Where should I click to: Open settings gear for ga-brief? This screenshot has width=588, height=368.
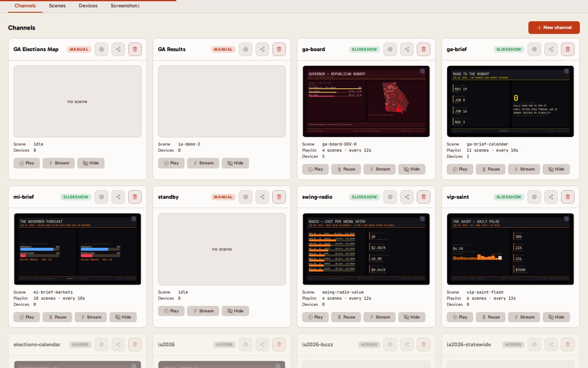535,49
